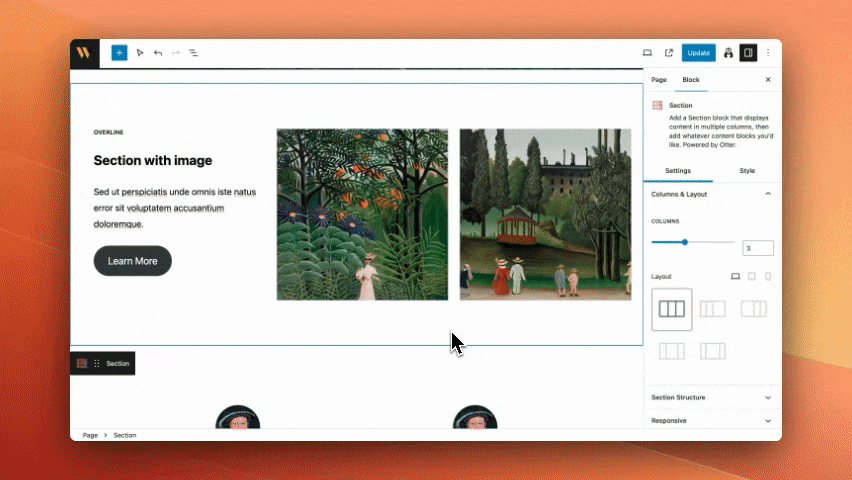
Task: Select the mobile layout device icon
Action: pos(768,276)
